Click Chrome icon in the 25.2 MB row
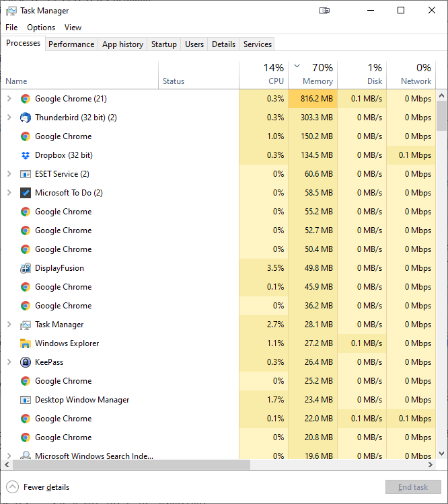The width and height of the screenshot is (448, 504). (26, 381)
